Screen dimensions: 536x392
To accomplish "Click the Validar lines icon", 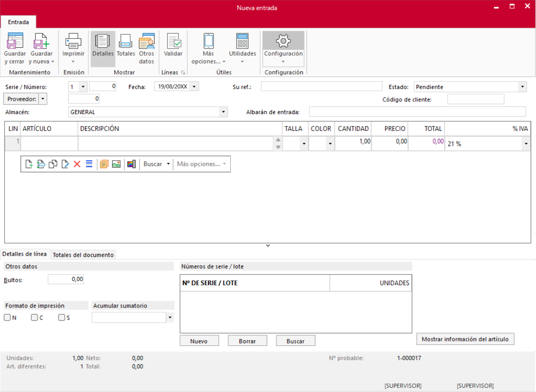I will (x=173, y=41).
